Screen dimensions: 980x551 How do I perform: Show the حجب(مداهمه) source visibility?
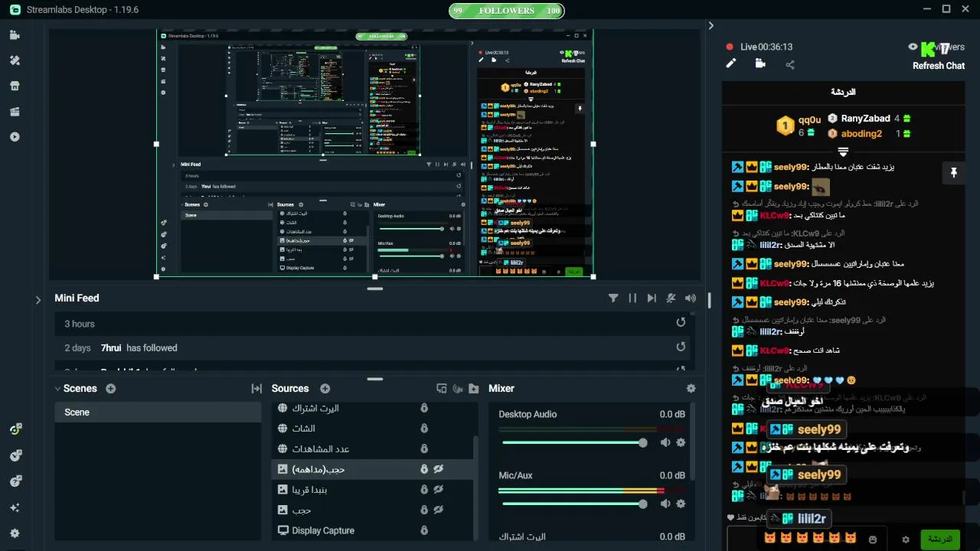click(x=439, y=469)
